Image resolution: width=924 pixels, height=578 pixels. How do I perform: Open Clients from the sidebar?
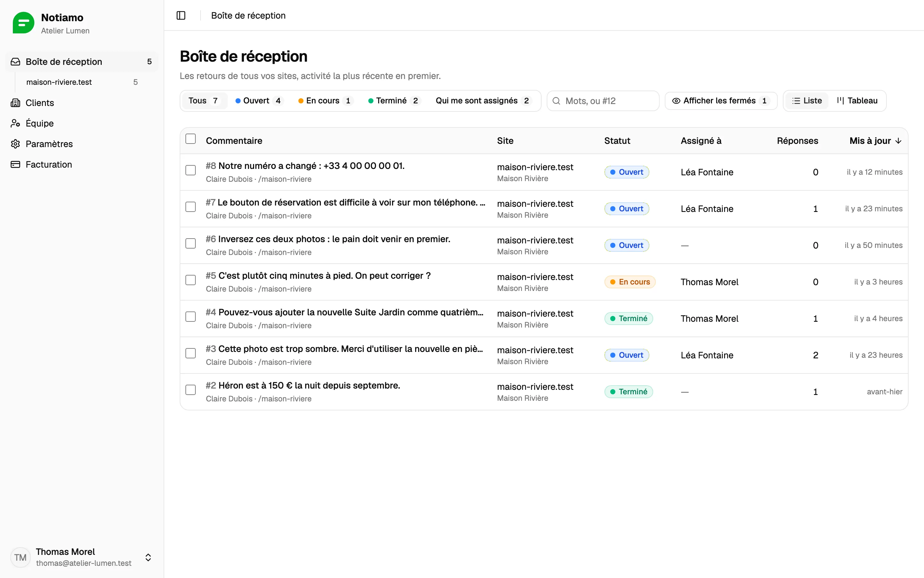pos(81,103)
